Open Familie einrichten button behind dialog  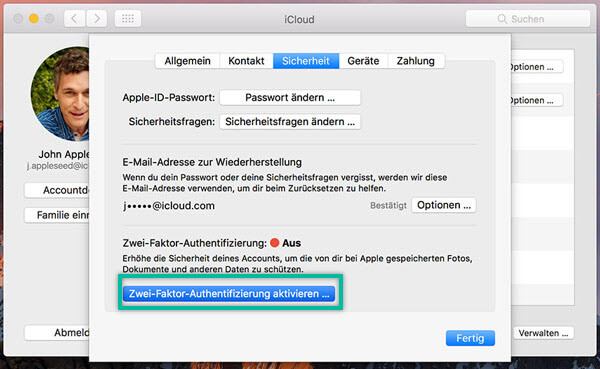[x=57, y=215]
